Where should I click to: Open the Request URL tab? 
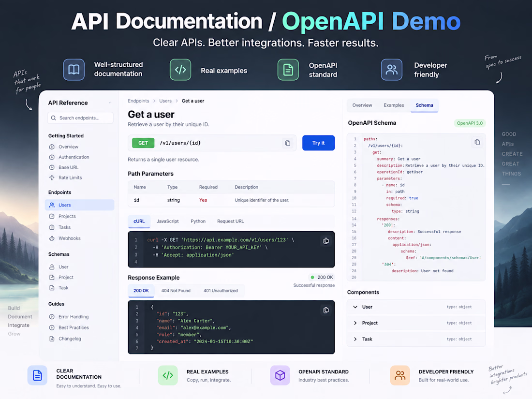[x=230, y=221]
